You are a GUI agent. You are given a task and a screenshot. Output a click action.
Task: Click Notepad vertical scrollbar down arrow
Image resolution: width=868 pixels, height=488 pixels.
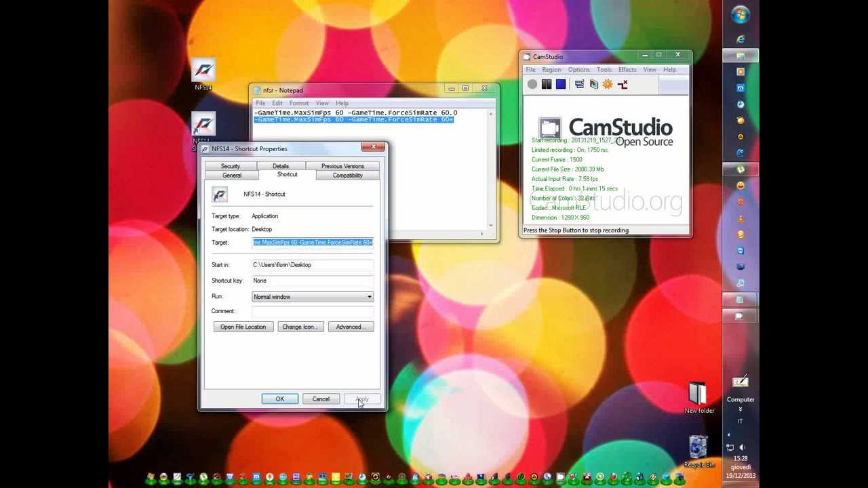[491, 225]
